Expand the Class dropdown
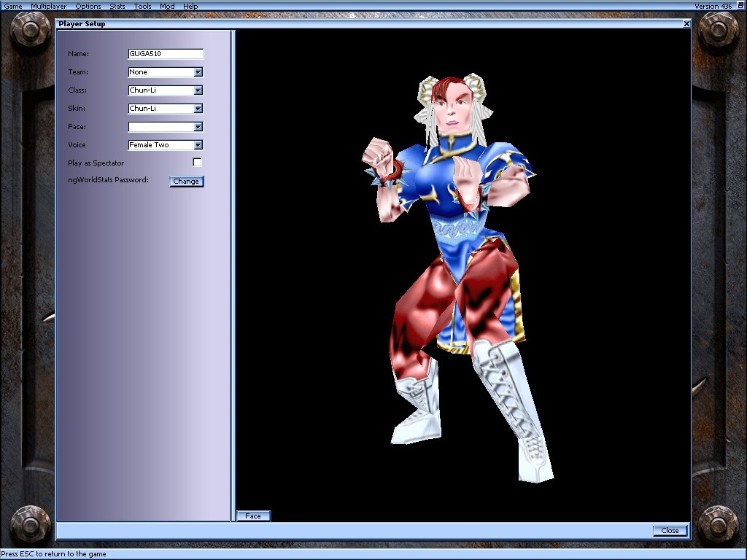This screenshot has height=560, width=747. tap(198, 90)
